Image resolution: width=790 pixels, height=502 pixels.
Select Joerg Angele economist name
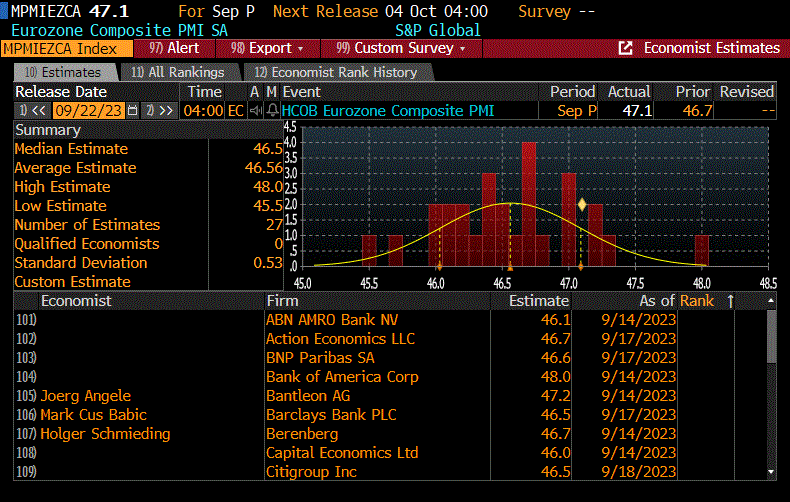click(86, 396)
